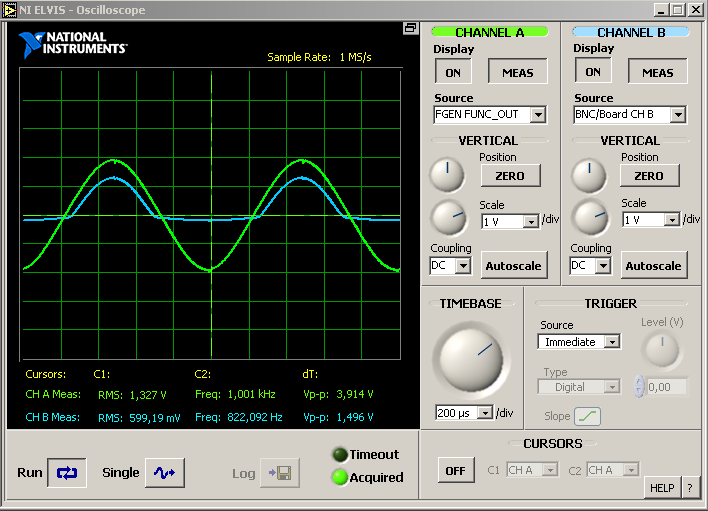Open Channel A Source dropdown FGEN FUNC_OUT
This screenshot has height=511, width=708.
[490, 115]
